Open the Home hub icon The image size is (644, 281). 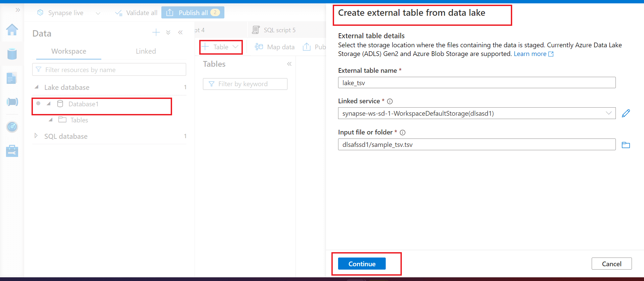click(12, 30)
